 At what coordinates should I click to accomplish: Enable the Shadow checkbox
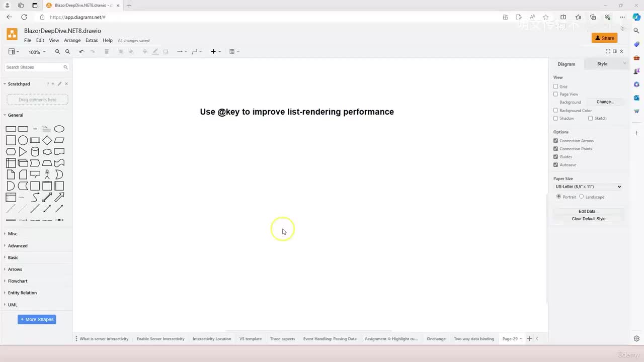click(555, 118)
